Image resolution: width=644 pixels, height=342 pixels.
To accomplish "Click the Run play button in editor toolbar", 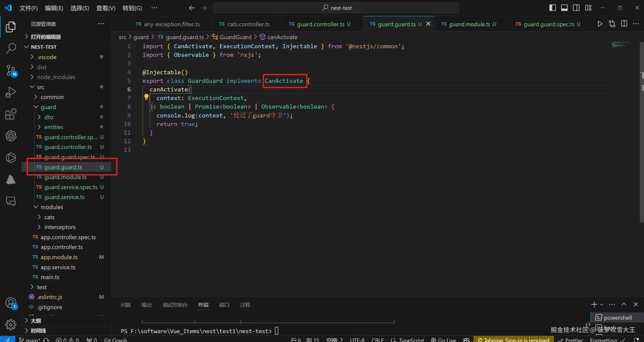I will click(x=600, y=24).
